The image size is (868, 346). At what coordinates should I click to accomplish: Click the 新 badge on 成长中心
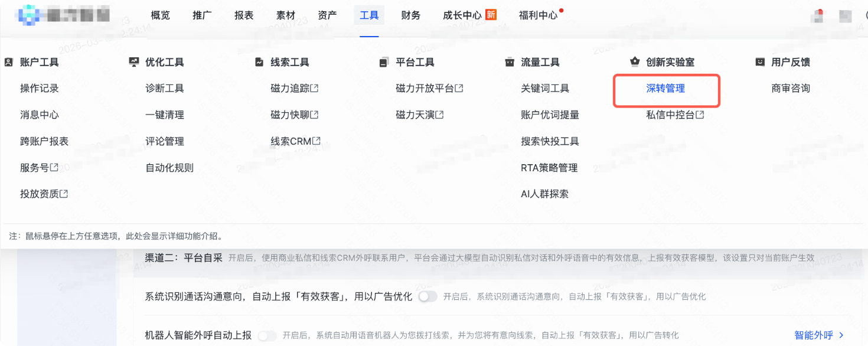coord(491,15)
